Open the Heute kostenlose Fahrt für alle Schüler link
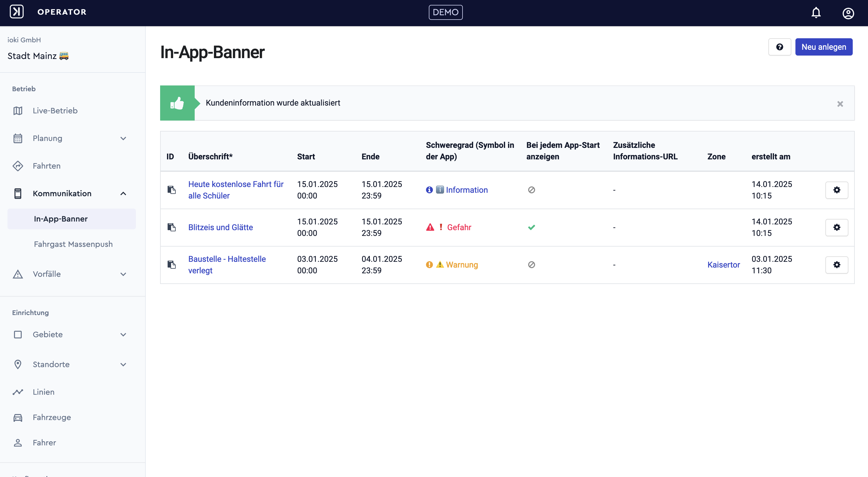This screenshot has height=477, width=868. click(x=236, y=190)
